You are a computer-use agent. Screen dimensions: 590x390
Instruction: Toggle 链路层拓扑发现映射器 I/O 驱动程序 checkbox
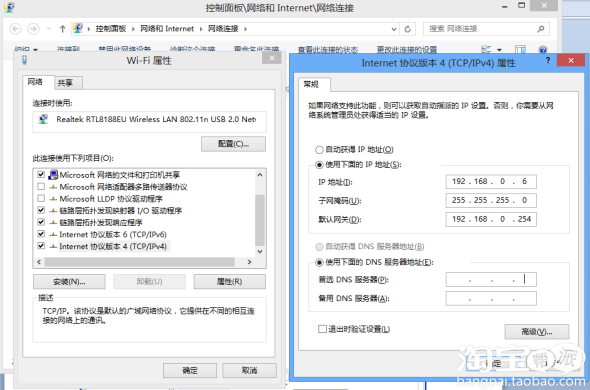point(41,210)
